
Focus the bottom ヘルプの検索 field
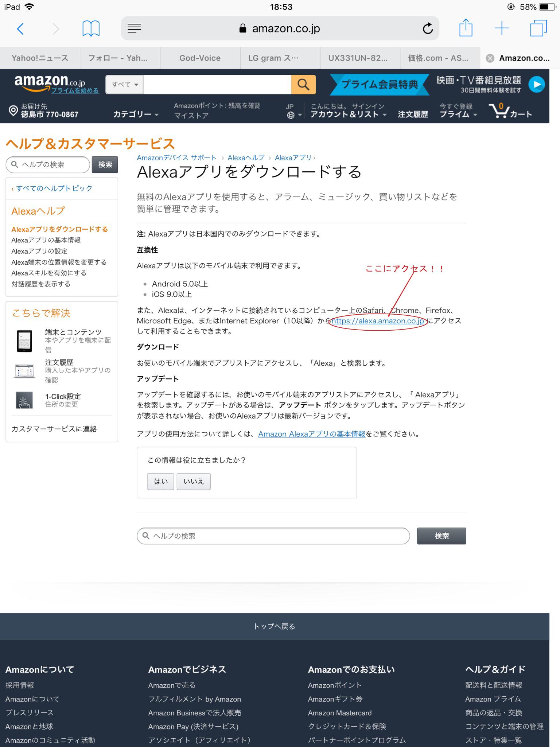[273, 536]
